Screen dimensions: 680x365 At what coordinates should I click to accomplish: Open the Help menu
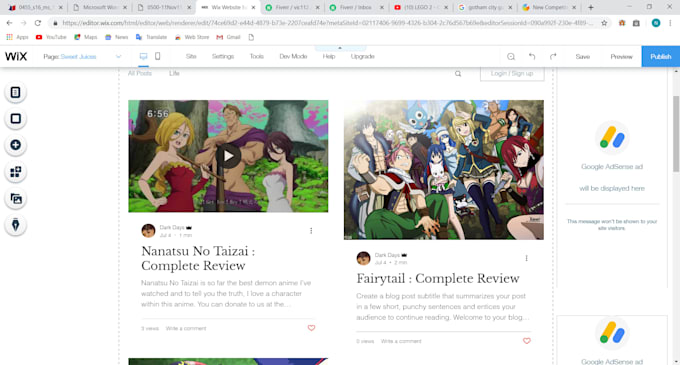pos(329,56)
